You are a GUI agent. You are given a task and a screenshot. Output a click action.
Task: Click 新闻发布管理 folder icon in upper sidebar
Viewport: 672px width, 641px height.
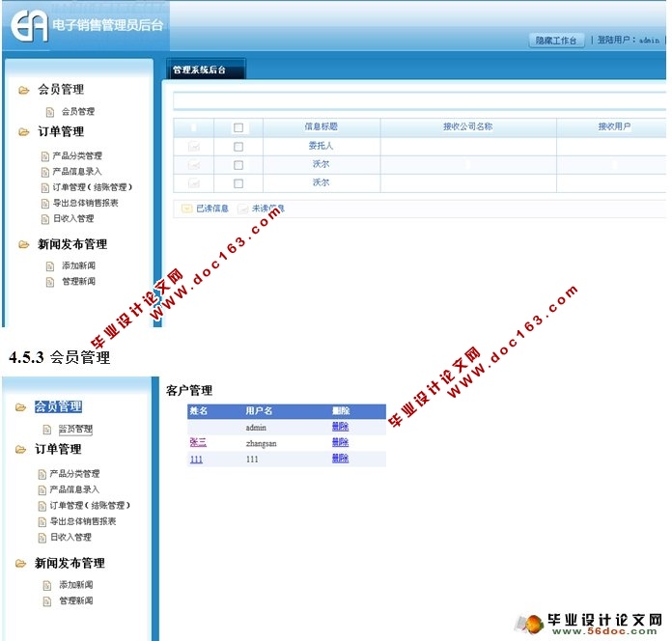pyautogui.click(x=23, y=244)
